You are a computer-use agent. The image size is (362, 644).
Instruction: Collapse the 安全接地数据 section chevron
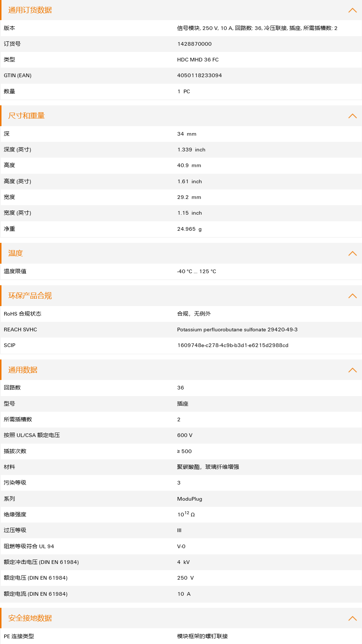352,618
